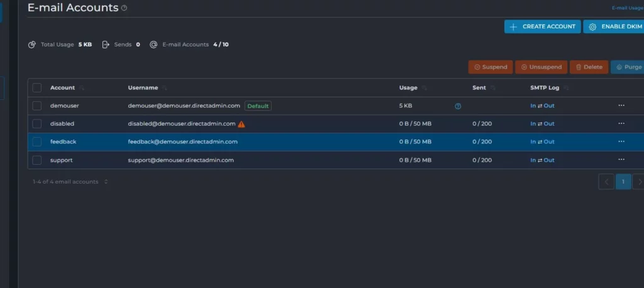Image resolution: width=644 pixels, height=288 pixels.
Task: Check the support account checkbox
Action: point(37,160)
